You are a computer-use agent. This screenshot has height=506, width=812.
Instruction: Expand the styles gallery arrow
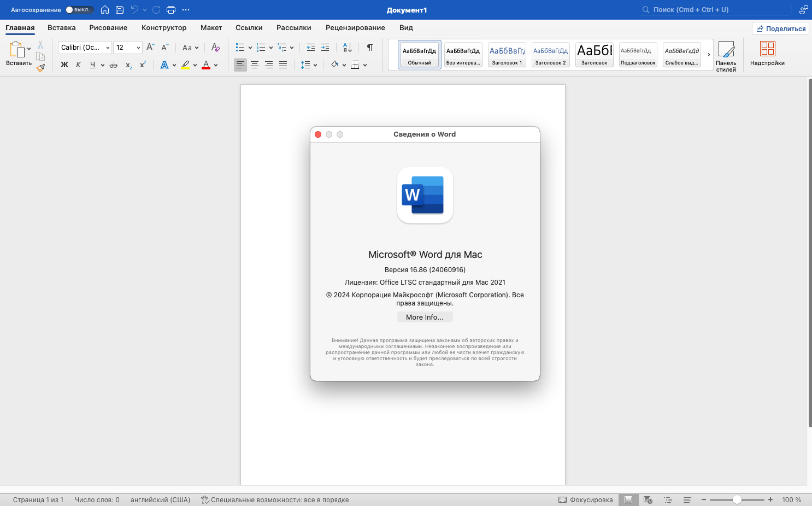(x=709, y=55)
